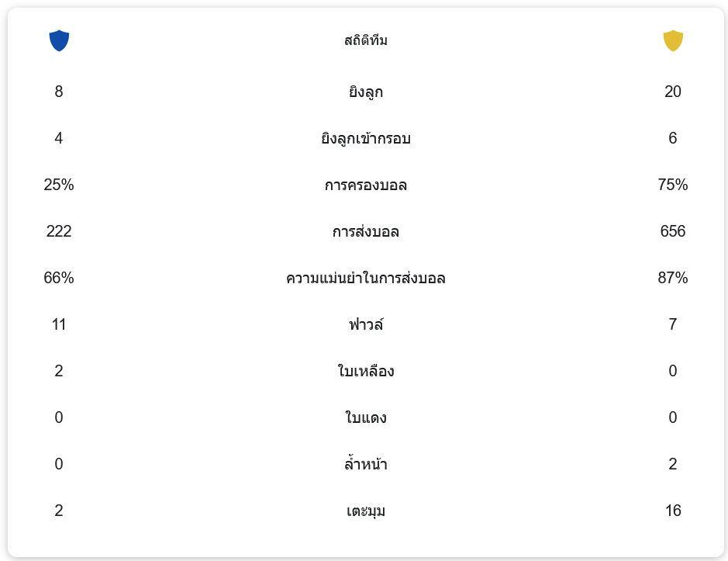Screen dimensions: 728x561
Task: Click the away team's 87% pass accuracy
Action: click(673, 278)
